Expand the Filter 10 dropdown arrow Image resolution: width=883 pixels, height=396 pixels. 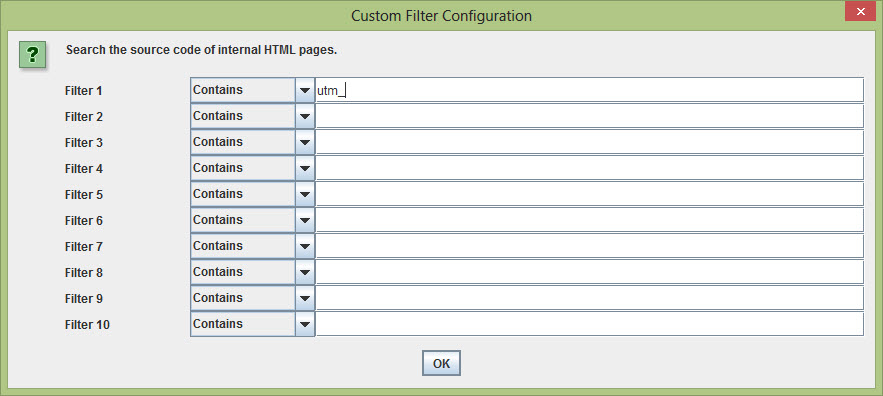305,324
